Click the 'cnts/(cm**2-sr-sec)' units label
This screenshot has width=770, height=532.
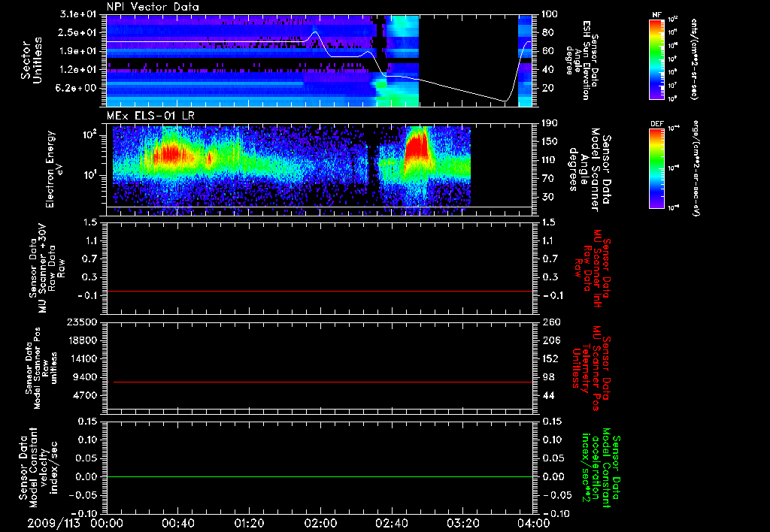point(693,59)
